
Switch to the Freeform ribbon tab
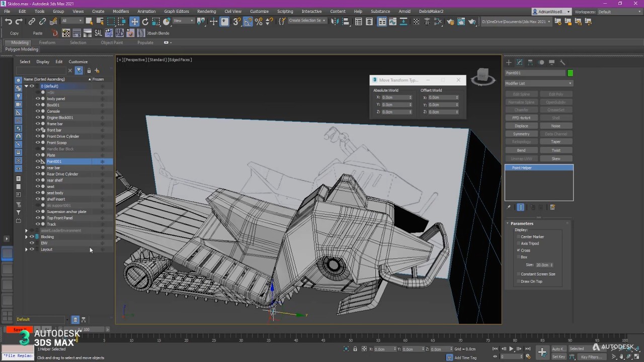point(47,43)
